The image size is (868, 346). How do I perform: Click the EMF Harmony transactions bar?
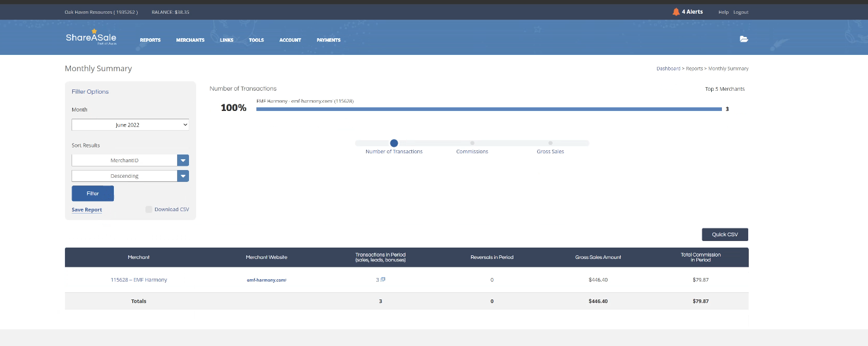pos(489,109)
